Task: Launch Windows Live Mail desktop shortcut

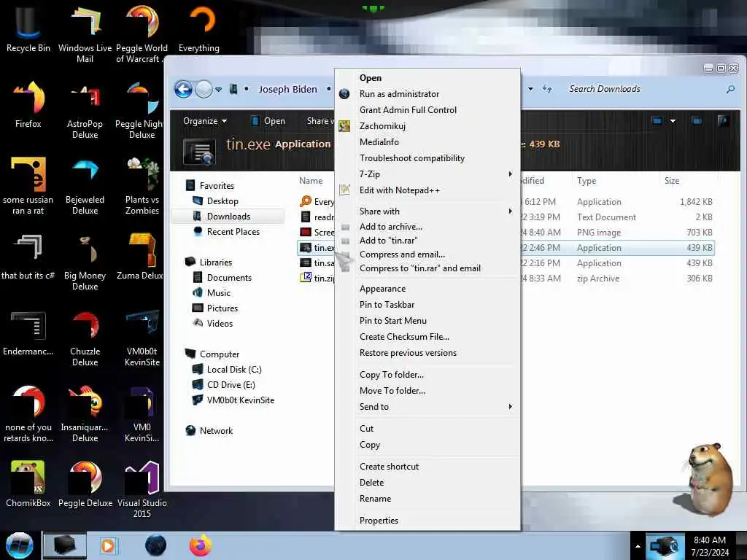Action: click(85, 34)
